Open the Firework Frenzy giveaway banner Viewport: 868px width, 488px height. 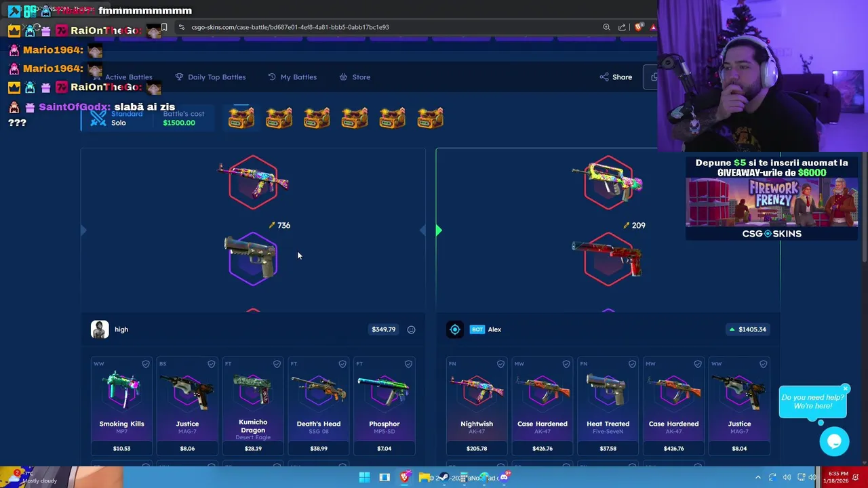pyautogui.click(x=772, y=199)
